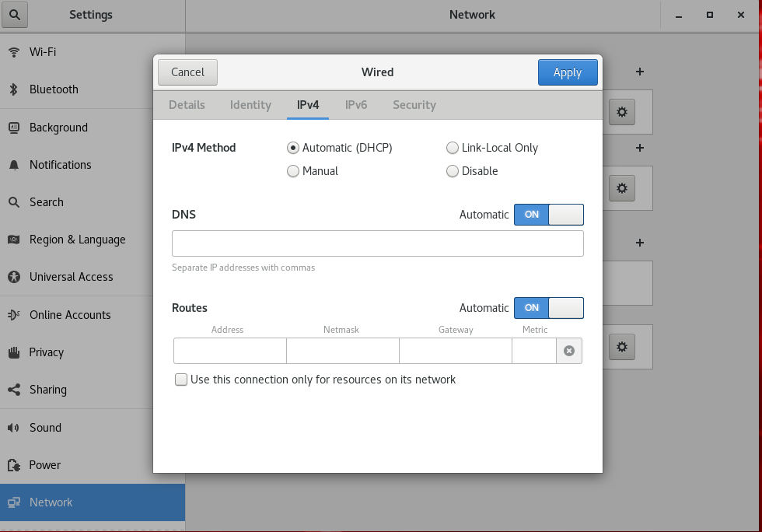Switch to the Details tab

click(x=187, y=105)
